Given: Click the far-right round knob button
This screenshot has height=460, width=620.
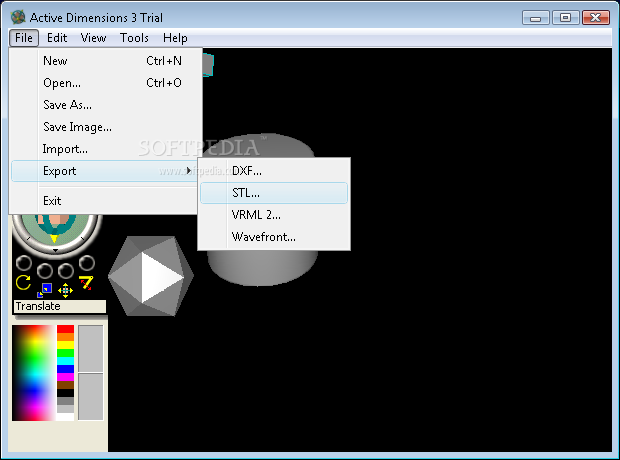Looking at the screenshot, I should tap(87, 263).
